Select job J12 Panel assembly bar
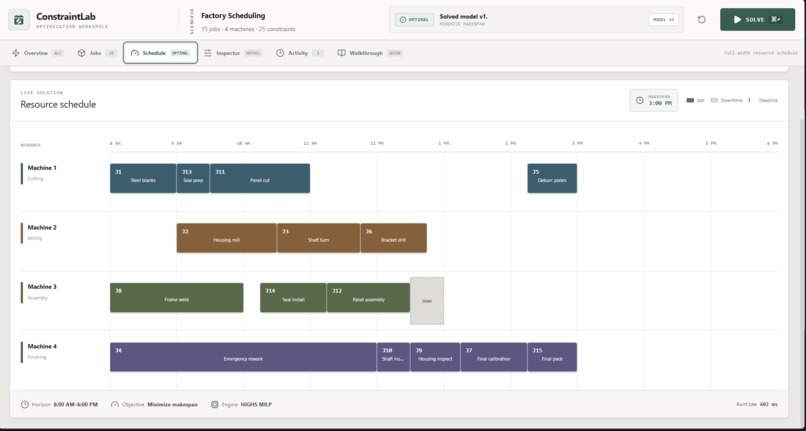The image size is (806, 431). [x=369, y=297]
